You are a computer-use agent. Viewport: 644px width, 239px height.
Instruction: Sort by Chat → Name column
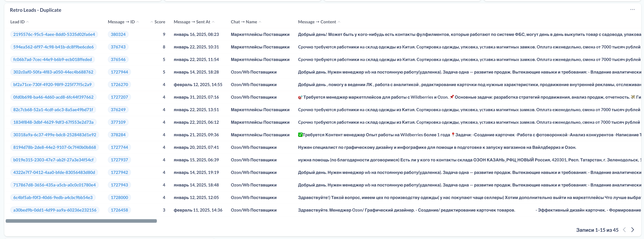click(246, 22)
